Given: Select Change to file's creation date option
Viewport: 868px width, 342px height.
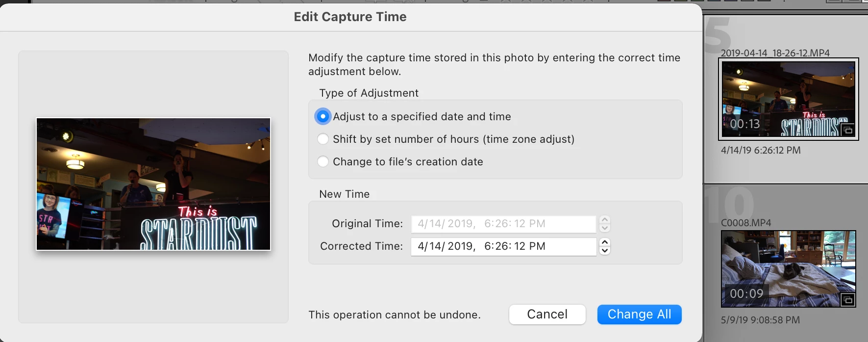Looking at the screenshot, I should (322, 162).
